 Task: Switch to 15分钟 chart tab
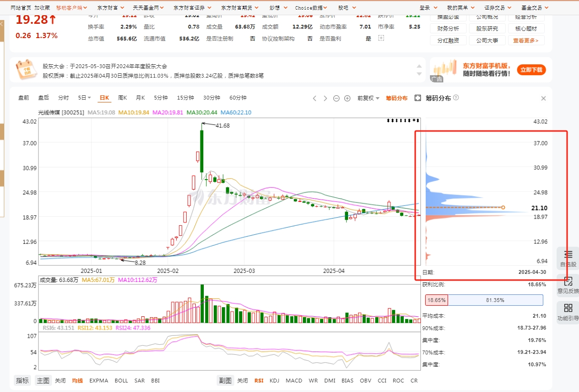point(185,98)
